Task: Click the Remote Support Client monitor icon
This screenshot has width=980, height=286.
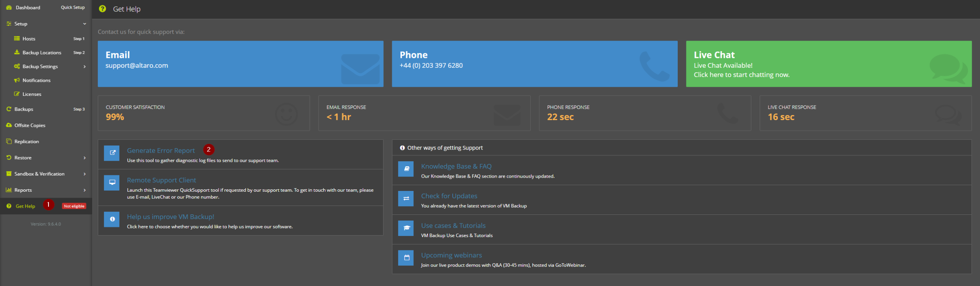Action: point(112,183)
